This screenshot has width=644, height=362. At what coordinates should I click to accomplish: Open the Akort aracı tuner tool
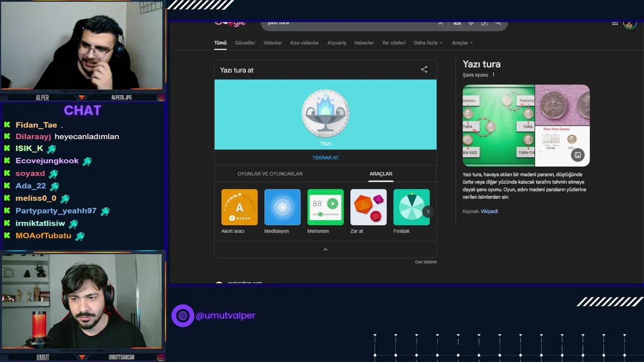click(x=239, y=207)
